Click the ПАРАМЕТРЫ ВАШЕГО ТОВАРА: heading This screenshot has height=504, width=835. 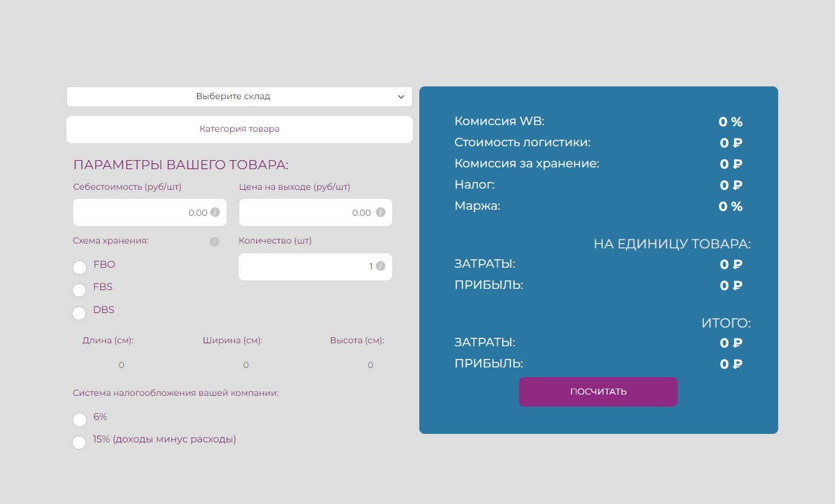pos(181,165)
